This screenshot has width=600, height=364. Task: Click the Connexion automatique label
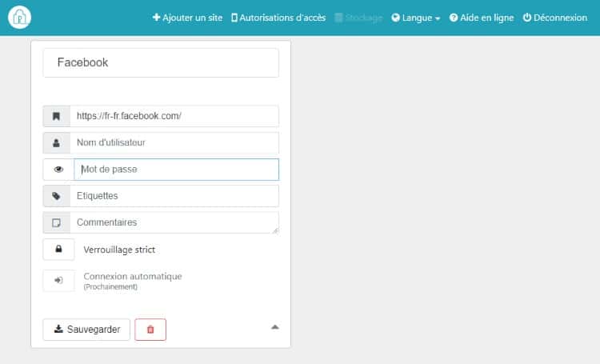pos(132,276)
